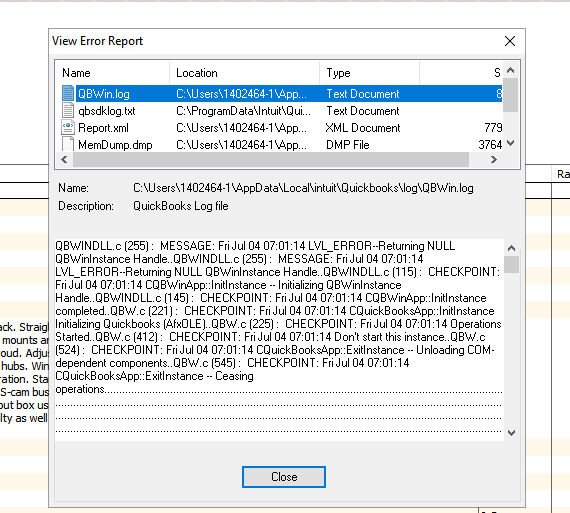Image resolution: width=570 pixels, height=513 pixels.
Task: Click the Text Document type for qbsdklog.txt
Action: pos(363,111)
